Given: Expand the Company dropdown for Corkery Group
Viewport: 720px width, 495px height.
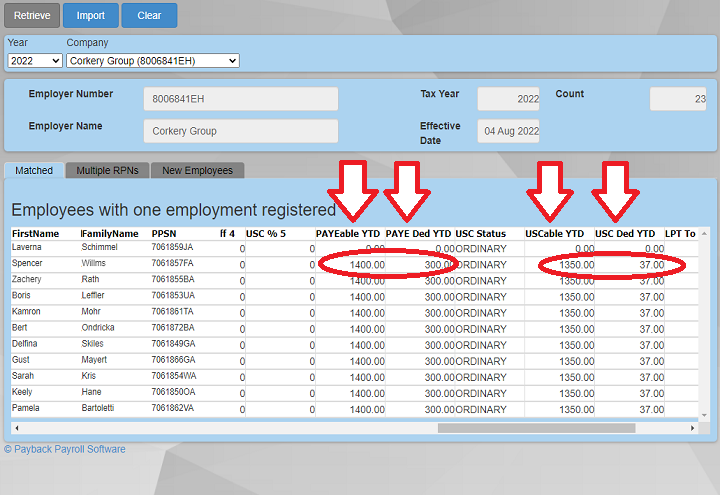Looking at the screenshot, I should (x=152, y=61).
